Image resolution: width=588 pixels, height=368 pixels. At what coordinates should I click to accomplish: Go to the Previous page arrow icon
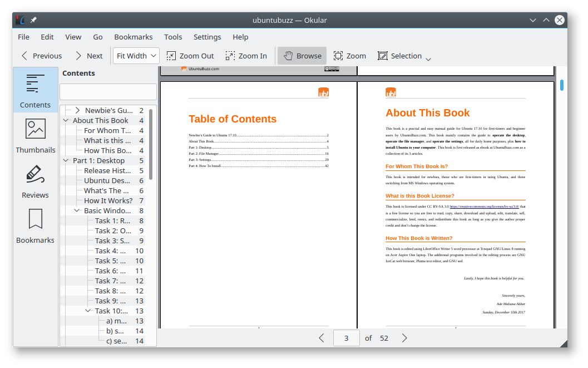(24, 56)
